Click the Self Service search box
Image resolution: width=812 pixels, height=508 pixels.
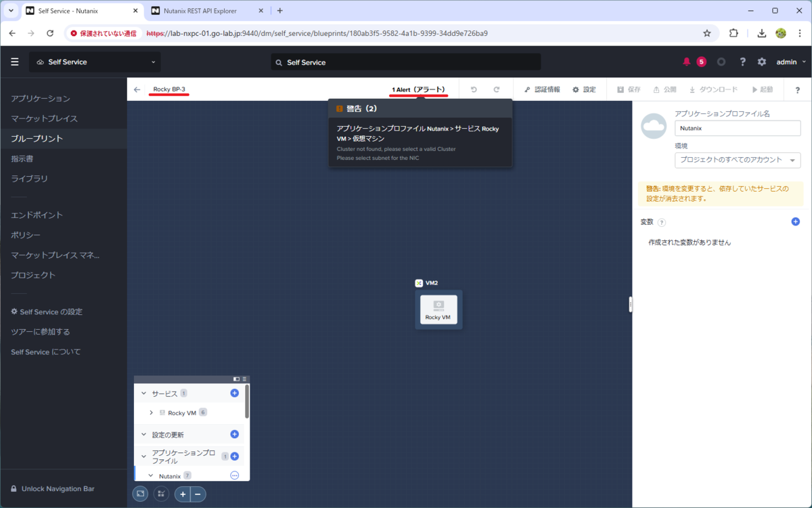coord(405,62)
